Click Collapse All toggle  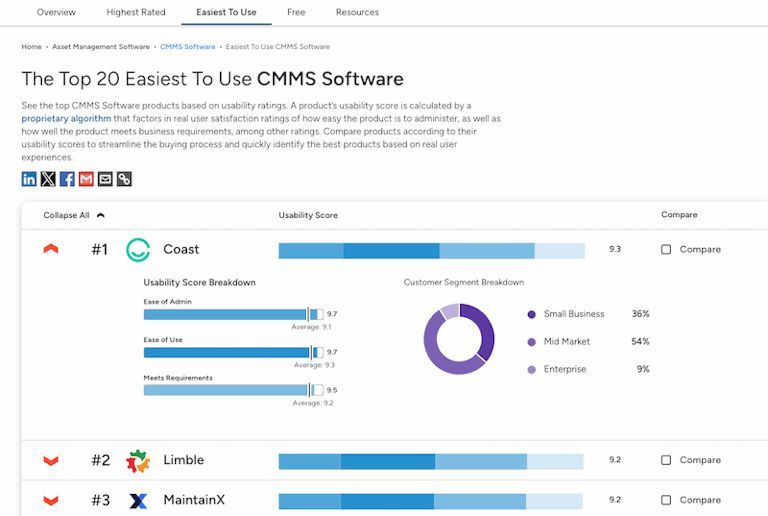pyautogui.click(x=74, y=215)
